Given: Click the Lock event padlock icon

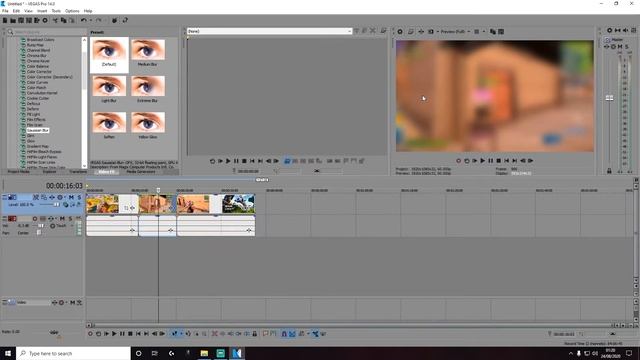Looking at the screenshot, I should click(255, 334).
